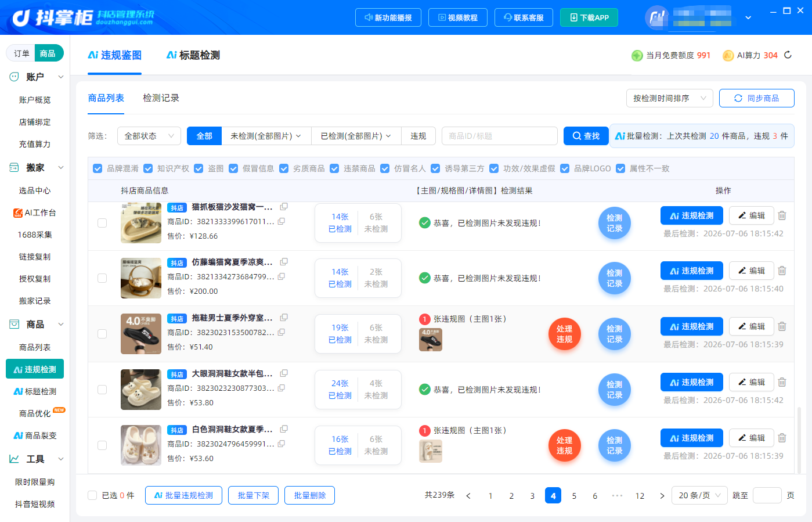Open AI工作台 in the sidebar
The width and height of the screenshot is (812, 522).
35,213
